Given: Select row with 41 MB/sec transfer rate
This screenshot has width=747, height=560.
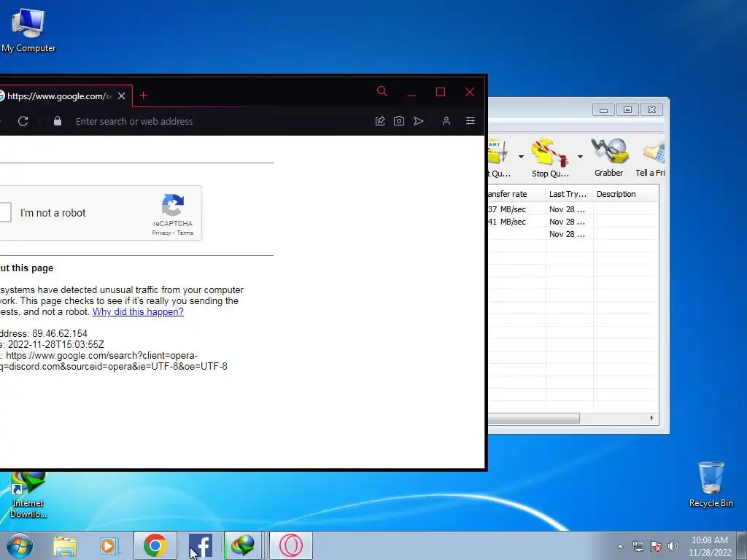Looking at the screenshot, I should [x=573, y=222].
